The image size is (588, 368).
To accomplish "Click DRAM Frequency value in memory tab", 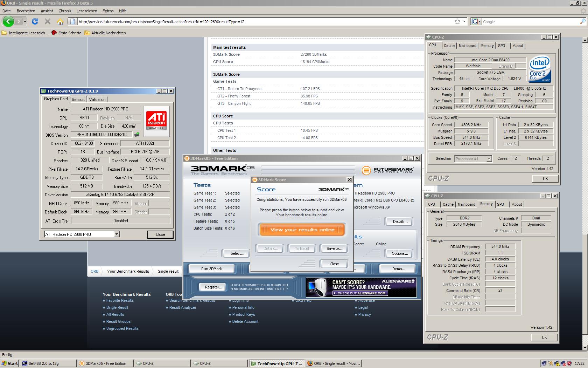I will tap(500, 246).
